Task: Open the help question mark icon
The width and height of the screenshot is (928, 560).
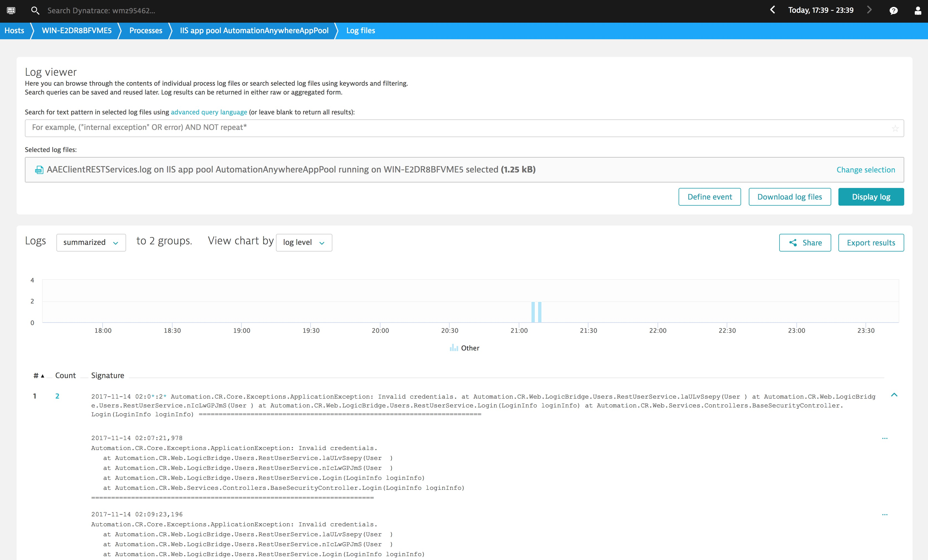Action: point(893,11)
